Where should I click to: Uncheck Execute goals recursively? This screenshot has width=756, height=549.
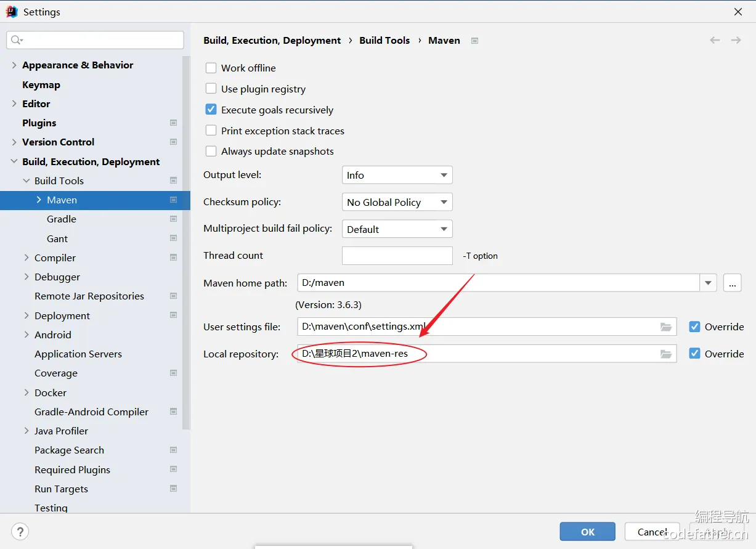coord(211,110)
